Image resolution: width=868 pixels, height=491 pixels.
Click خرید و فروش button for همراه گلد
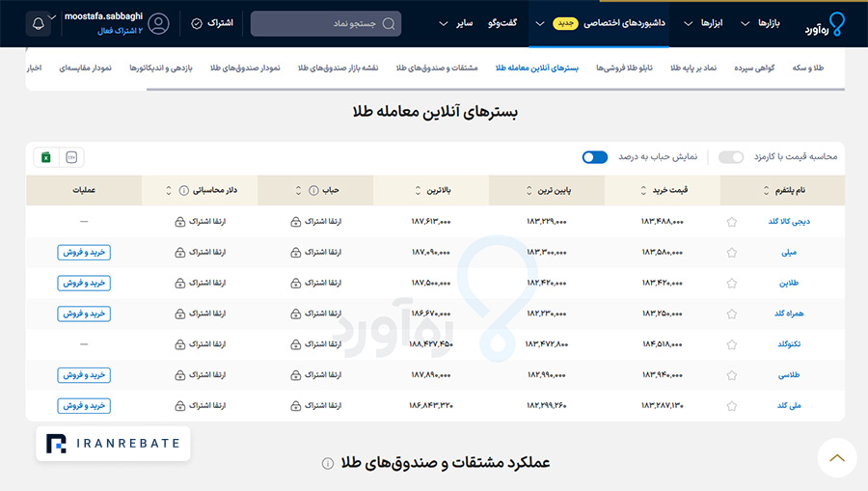84,314
